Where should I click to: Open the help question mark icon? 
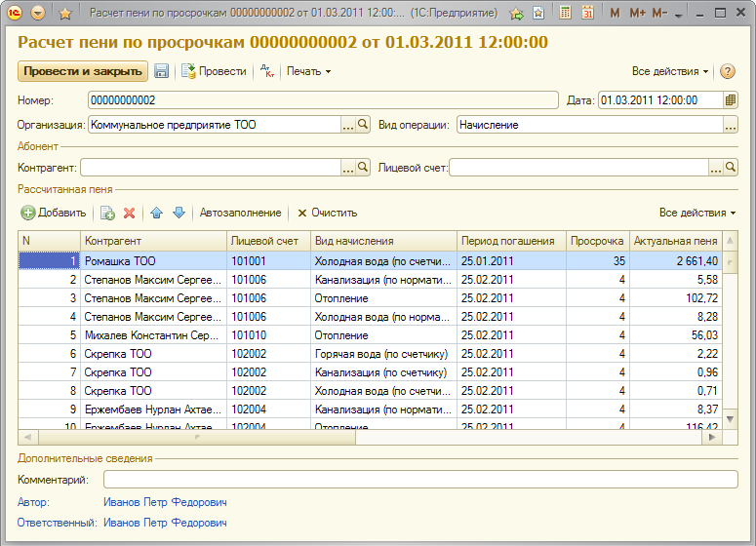(727, 71)
